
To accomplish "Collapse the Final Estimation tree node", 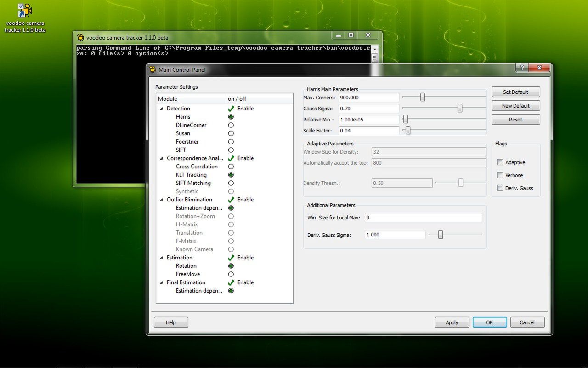I will click(161, 282).
